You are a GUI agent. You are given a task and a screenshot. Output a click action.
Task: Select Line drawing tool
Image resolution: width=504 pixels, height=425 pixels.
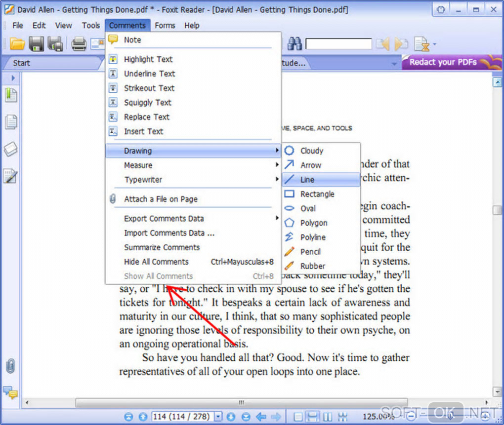(321, 180)
